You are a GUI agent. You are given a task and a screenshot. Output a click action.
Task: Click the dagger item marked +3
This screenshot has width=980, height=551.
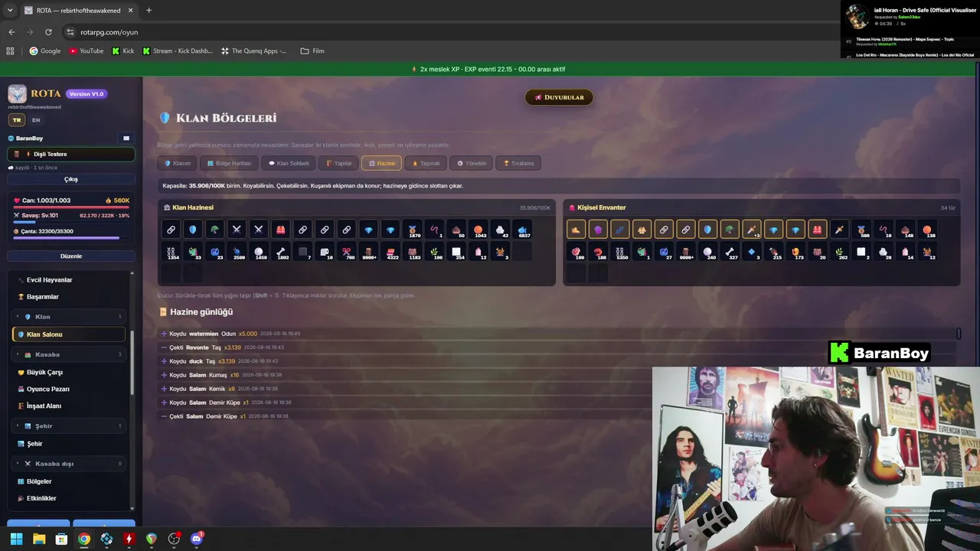pyautogui.click(x=752, y=230)
